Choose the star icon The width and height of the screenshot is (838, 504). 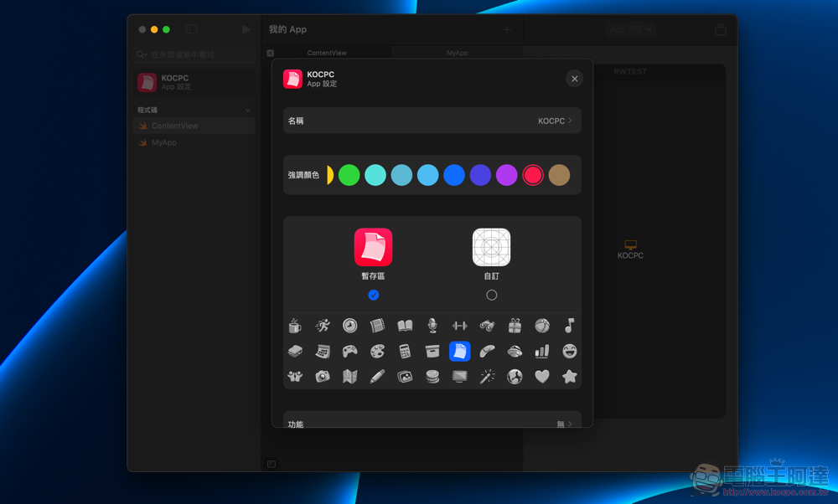tap(569, 377)
